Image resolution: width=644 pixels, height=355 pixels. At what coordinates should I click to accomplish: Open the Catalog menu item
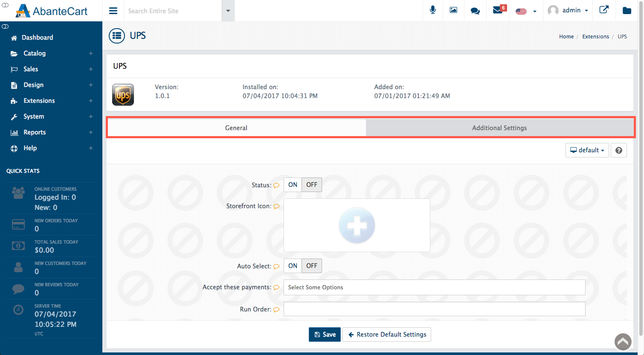tap(35, 53)
